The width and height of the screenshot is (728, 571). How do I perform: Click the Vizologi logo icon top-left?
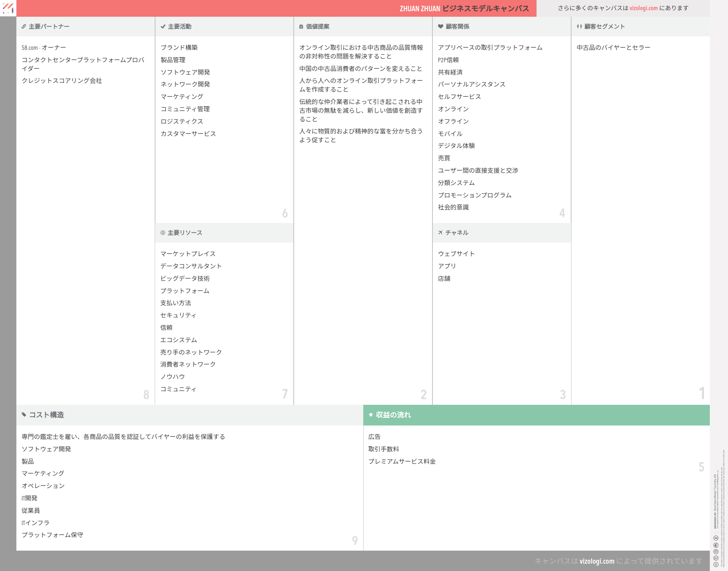click(x=8, y=8)
